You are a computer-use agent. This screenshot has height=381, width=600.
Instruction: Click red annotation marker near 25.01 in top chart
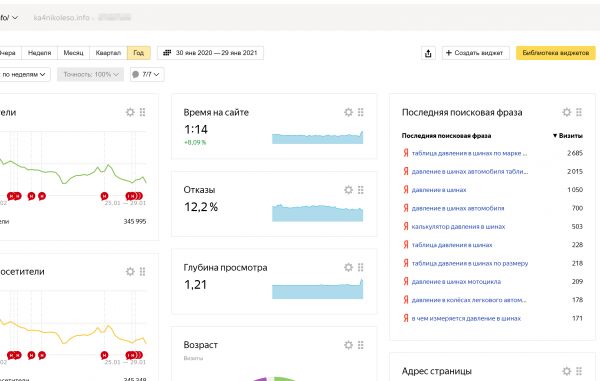click(x=104, y=196)
